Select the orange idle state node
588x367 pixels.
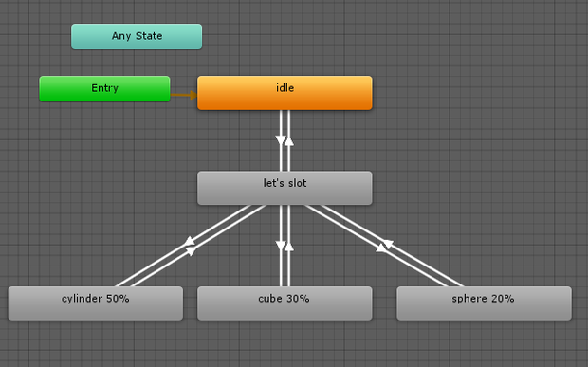click(x=285, y=93)
